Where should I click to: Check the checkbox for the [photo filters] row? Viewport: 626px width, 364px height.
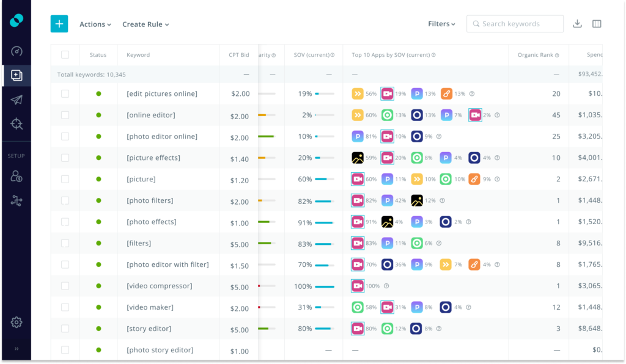coord(65,200)
